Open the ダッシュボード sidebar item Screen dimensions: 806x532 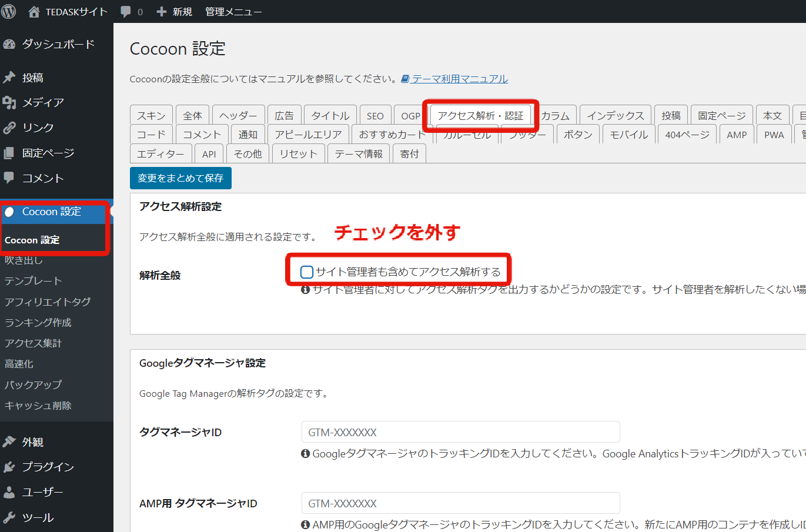[58, 44]
